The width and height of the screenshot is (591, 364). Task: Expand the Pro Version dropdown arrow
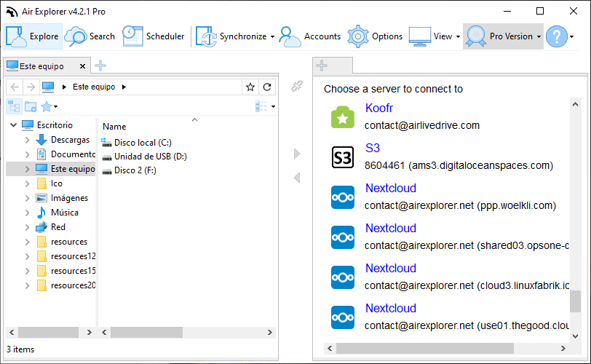tap(539, 36)
